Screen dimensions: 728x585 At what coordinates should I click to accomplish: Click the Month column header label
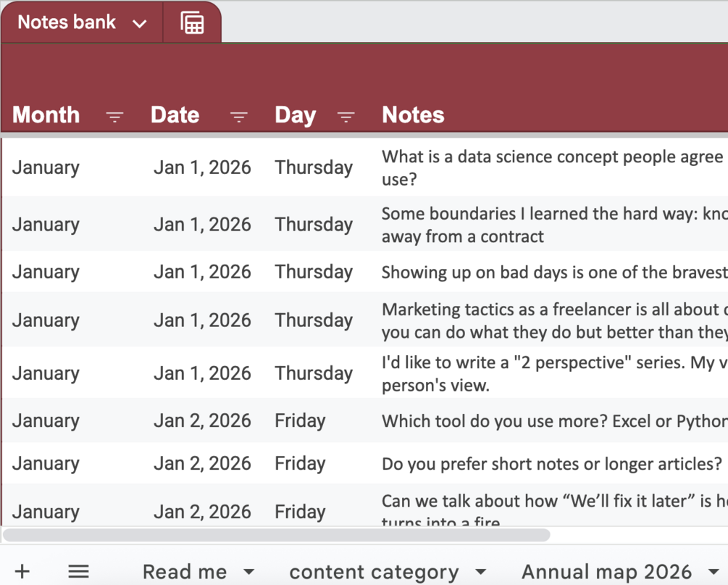46,115
